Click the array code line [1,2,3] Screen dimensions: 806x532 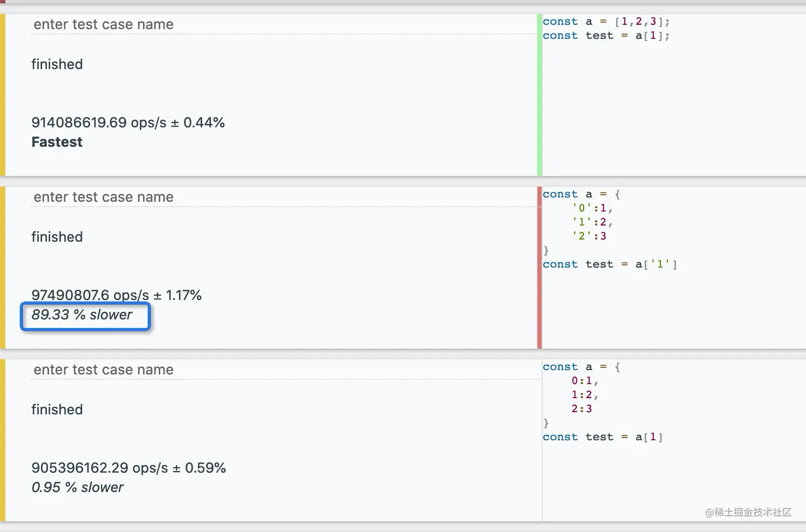point(606,22)
